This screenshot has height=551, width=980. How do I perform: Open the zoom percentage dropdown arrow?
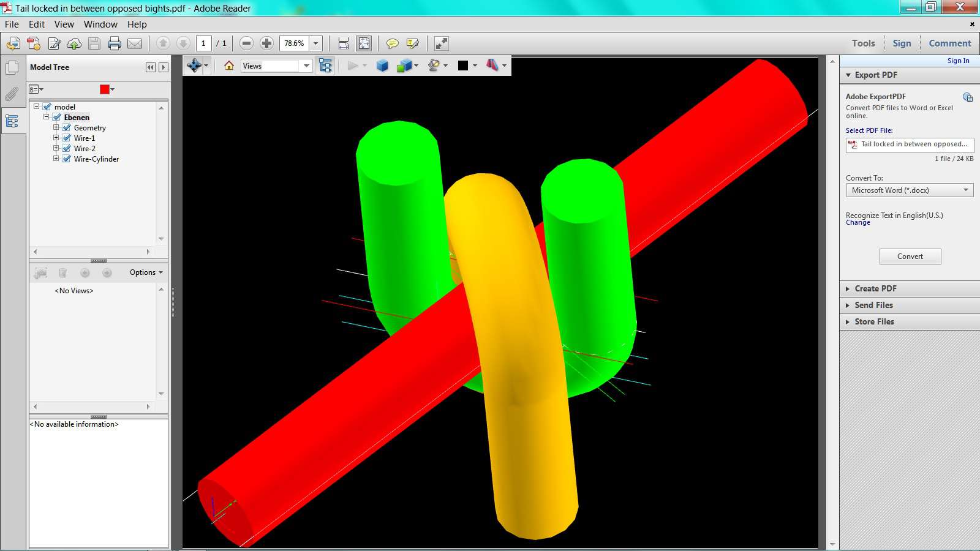pyautogui.click(x=316, y=43)
